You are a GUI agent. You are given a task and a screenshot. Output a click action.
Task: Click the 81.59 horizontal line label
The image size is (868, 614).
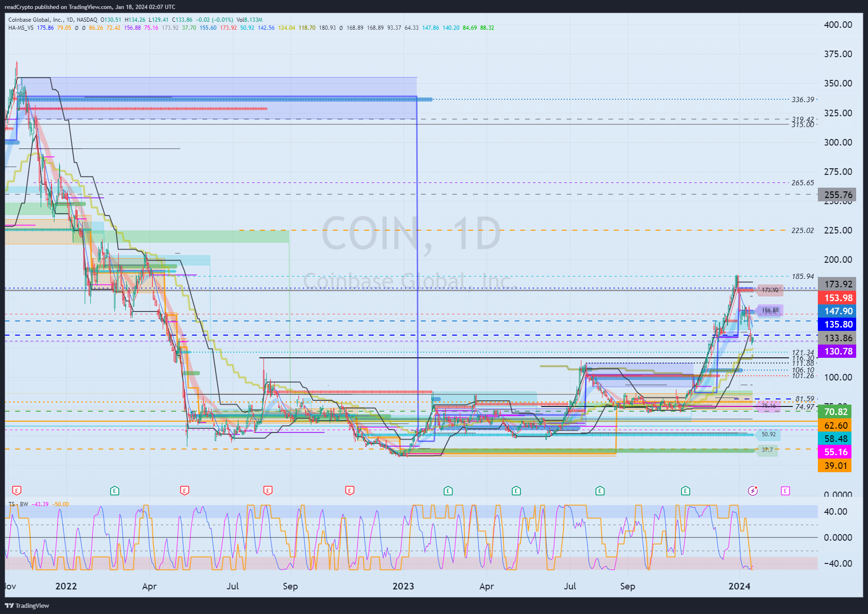805,399
